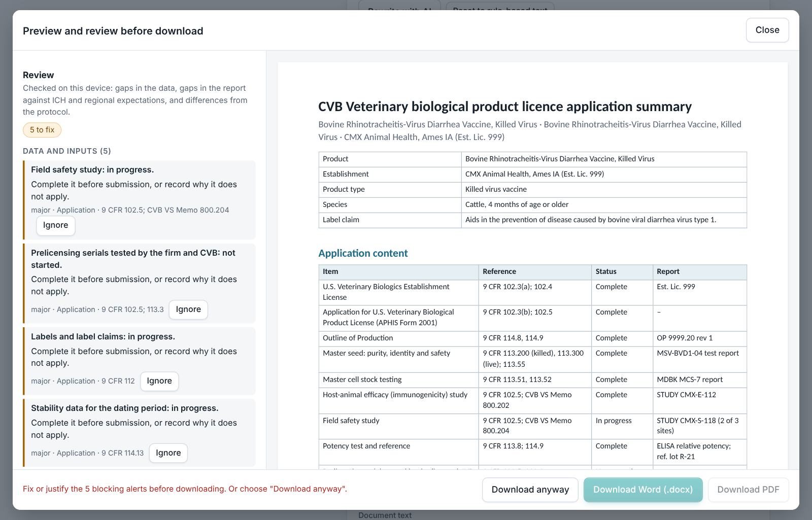
Task: Click Download anyway
Action: (x=530, y=490)
